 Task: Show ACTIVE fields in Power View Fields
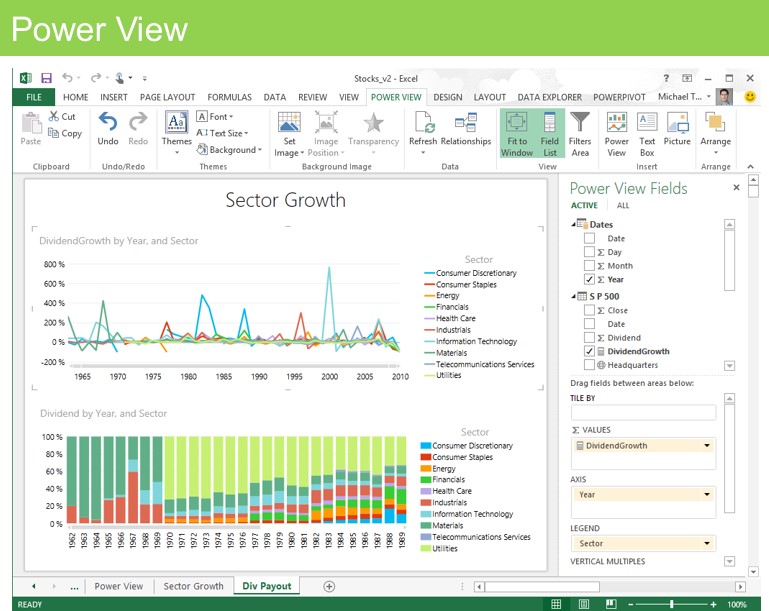tap(584, 205)
